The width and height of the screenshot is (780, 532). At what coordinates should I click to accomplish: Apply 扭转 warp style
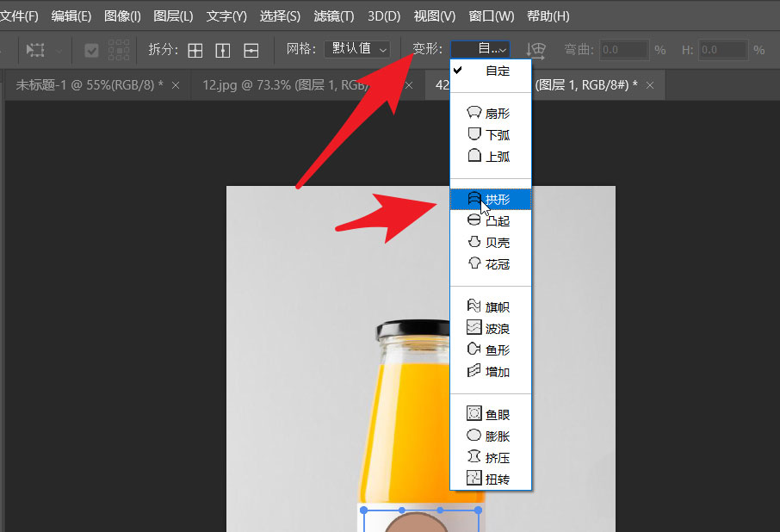point(491,479)
